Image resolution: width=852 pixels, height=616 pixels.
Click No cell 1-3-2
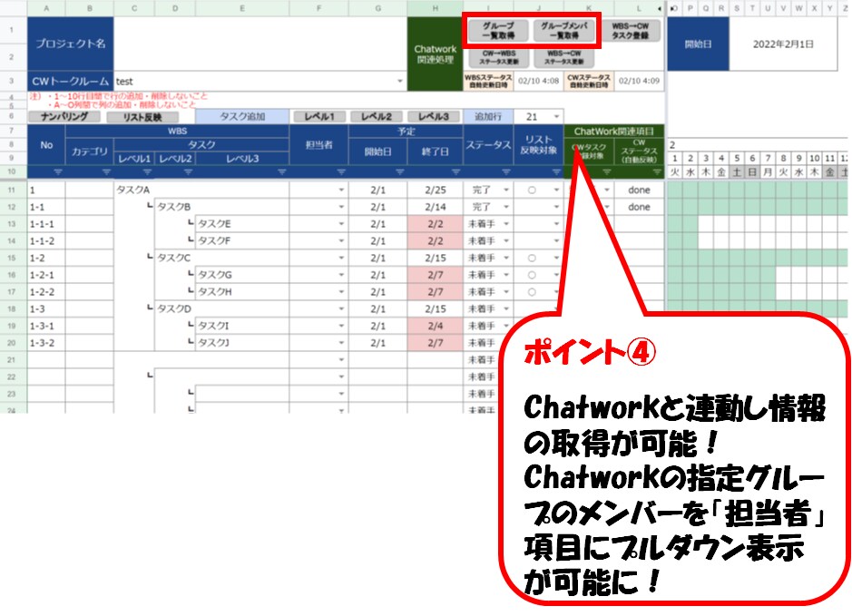point(46,343)
